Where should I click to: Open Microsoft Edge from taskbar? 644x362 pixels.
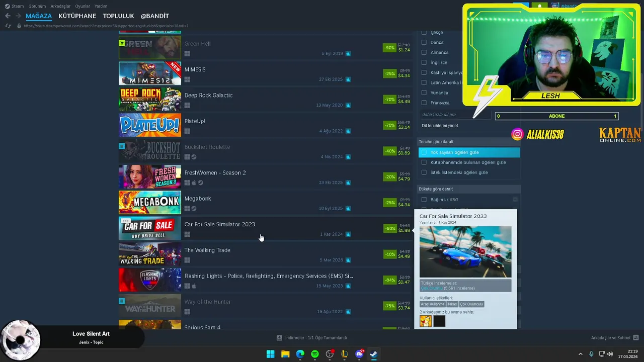click(x=300, y=354)
